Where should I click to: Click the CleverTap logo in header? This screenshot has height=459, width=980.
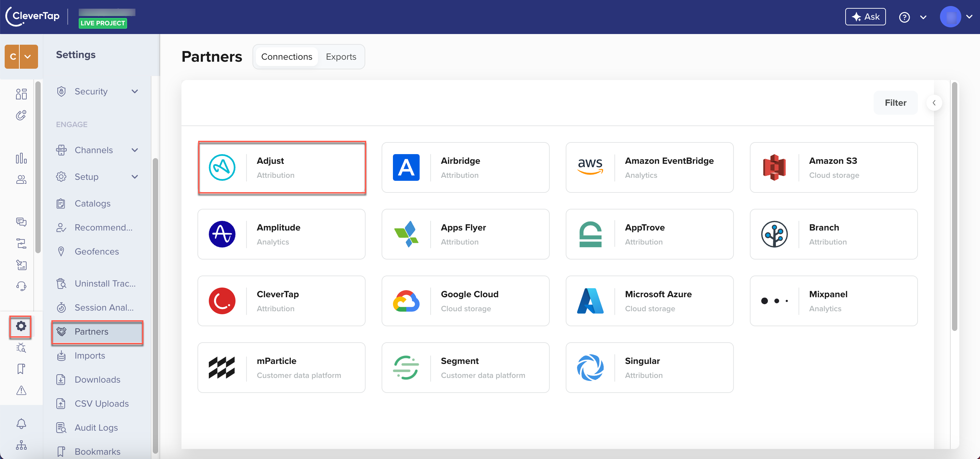click(33, 16)
